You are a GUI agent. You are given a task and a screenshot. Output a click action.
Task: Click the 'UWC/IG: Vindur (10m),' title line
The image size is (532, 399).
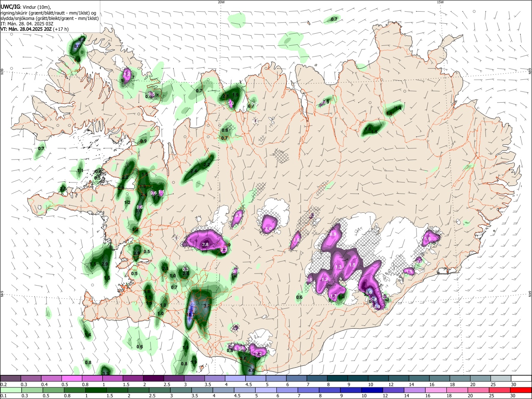[x=25, y=7]
